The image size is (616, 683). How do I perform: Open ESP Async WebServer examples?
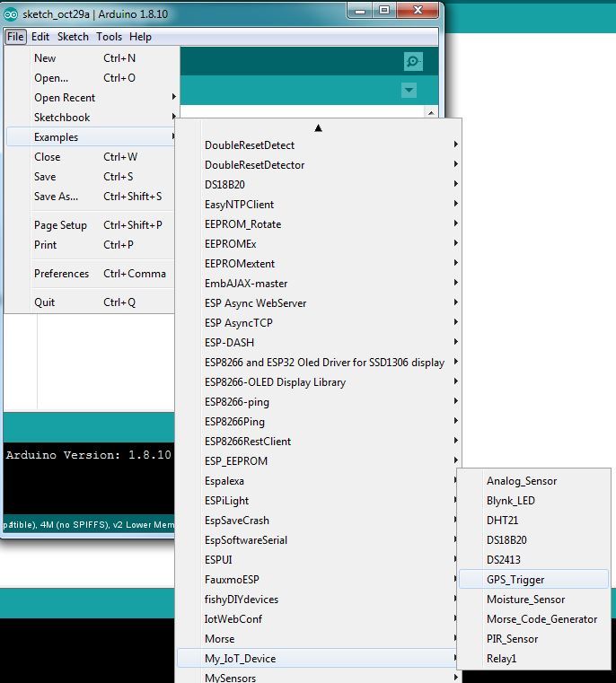pos(318,302)
